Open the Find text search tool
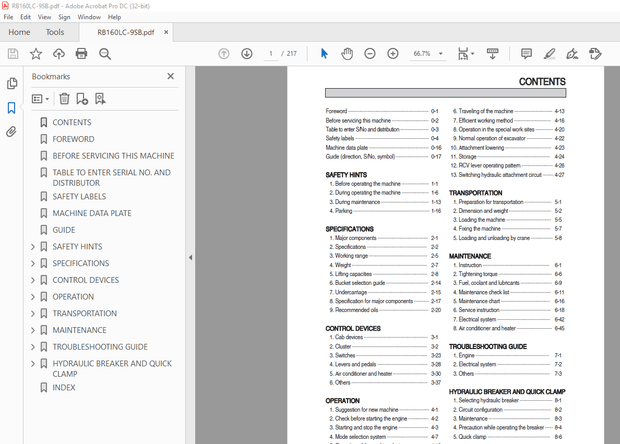The image size is (620, 444). 105,54
